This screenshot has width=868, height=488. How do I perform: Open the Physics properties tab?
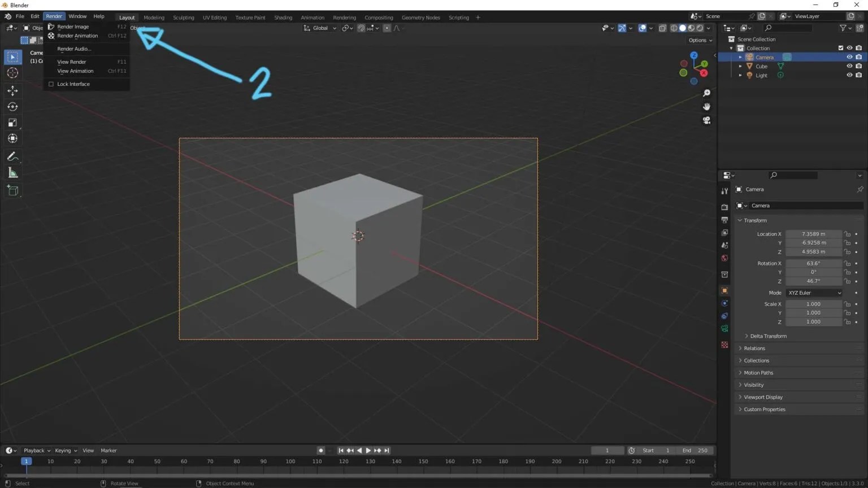724,303
